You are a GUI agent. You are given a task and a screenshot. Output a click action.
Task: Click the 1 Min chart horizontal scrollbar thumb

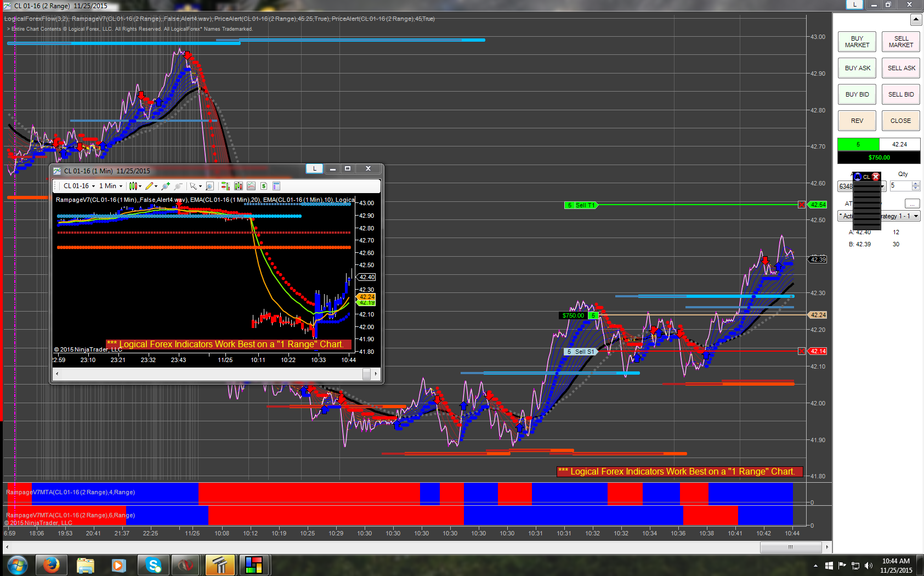coord(366,374)
